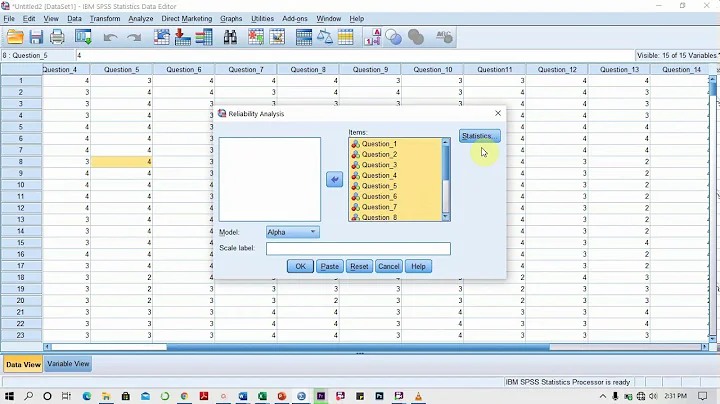Click the Scale label input field
720x404 pixels.
[358, 248]
